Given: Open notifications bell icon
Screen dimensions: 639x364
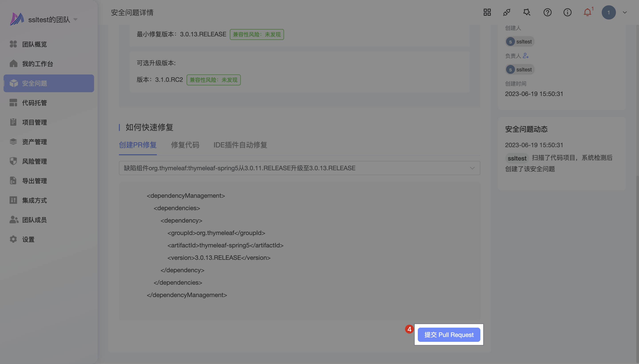Looking at the screenshot, I should [x=587, y=12].
